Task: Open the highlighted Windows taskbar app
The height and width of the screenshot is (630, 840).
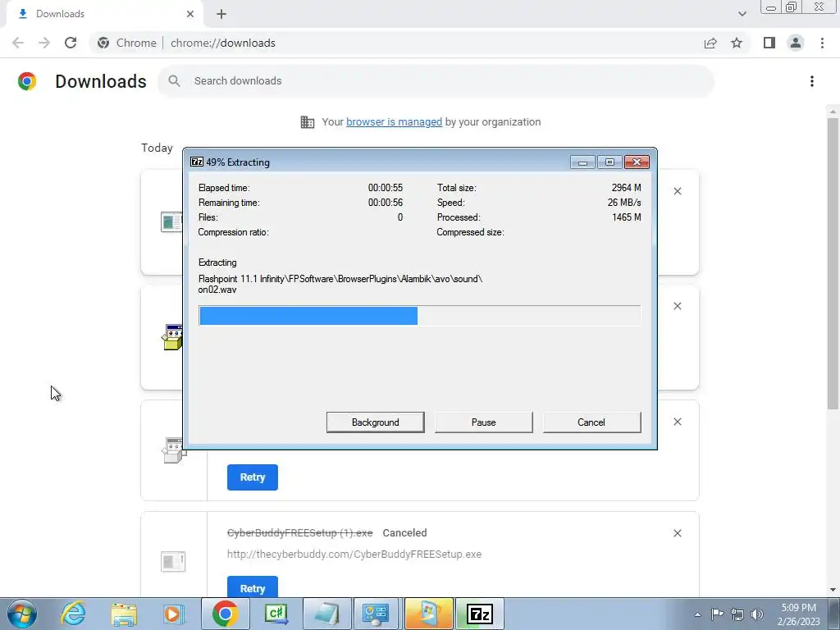Action: tap(428, 614)
